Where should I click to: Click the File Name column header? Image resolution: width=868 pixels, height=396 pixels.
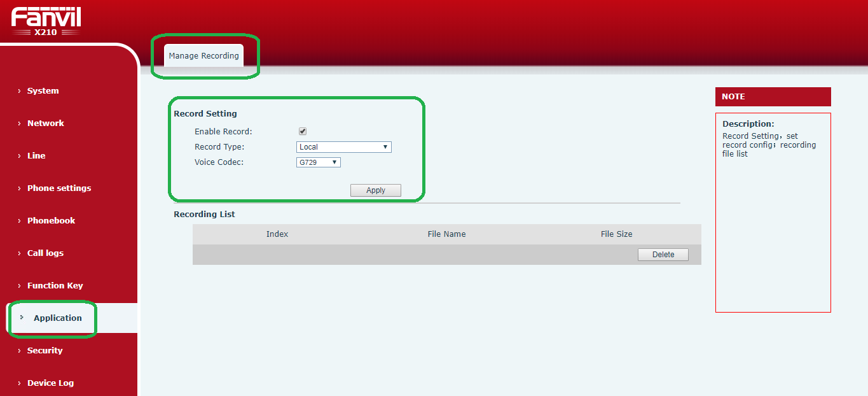[446, 234]
